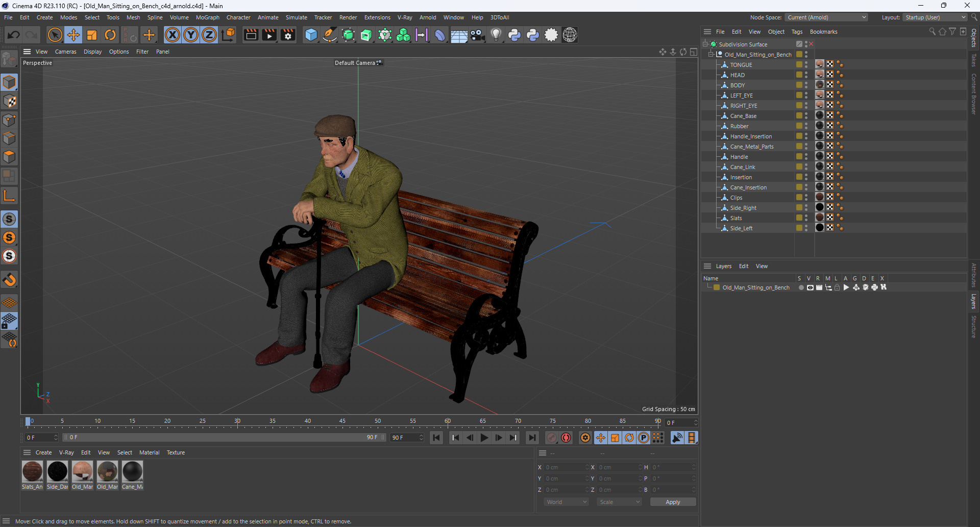Switch to Points mode
Screen dimensions: 980x527
coord(9,120)
